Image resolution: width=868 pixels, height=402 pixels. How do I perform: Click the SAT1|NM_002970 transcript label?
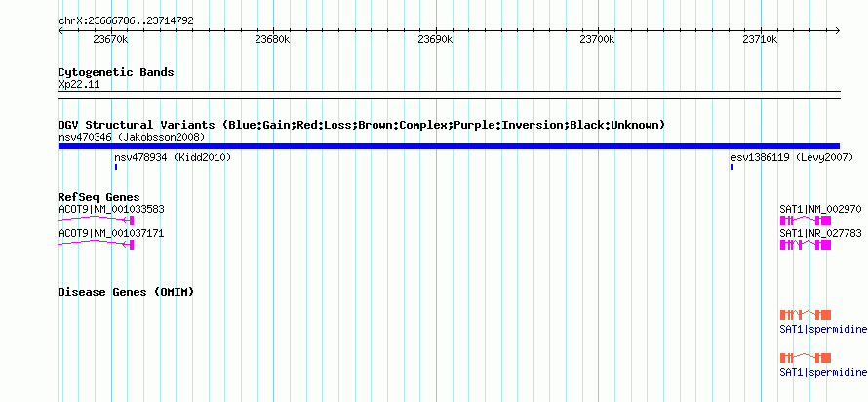[x=820, y=210]
